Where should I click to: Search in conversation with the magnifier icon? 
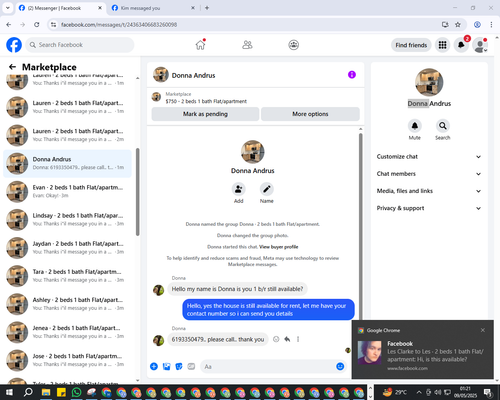click(x=443, y=126)
